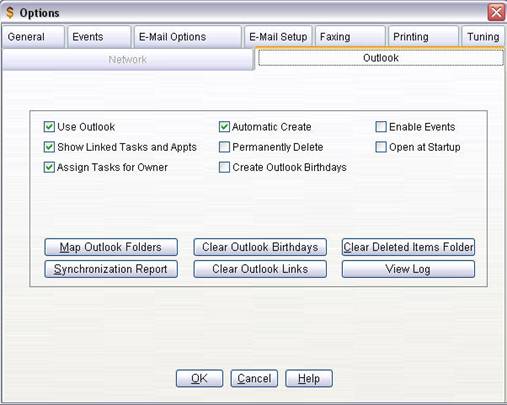Select the Outlook tab

coord(381,58)
